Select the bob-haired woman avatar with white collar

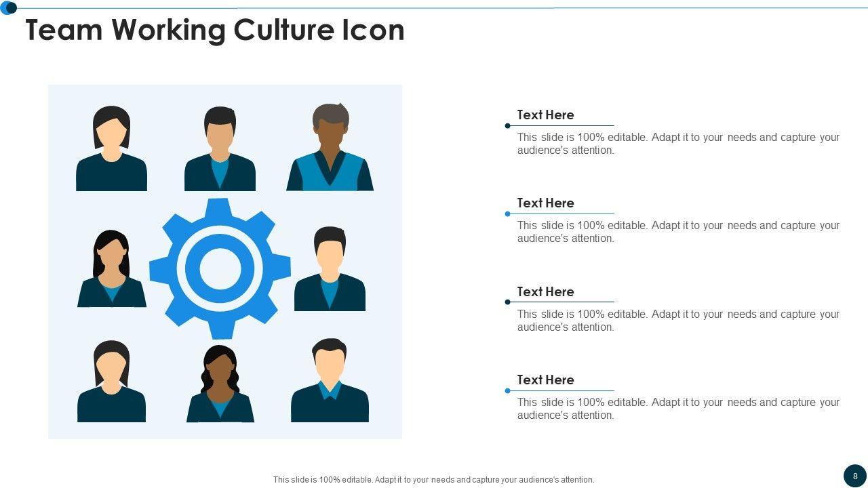[111, 381]
